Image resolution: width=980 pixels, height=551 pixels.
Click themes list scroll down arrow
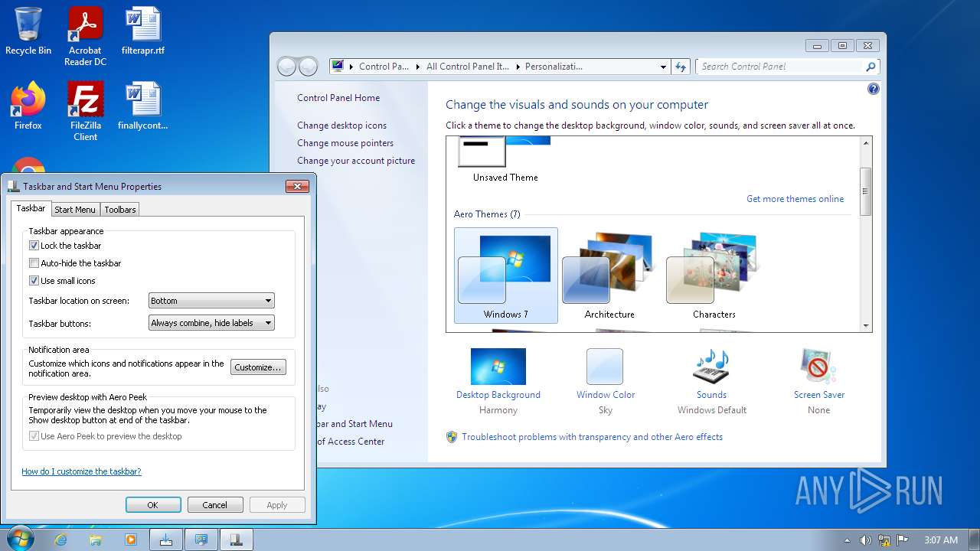[866, 326]
